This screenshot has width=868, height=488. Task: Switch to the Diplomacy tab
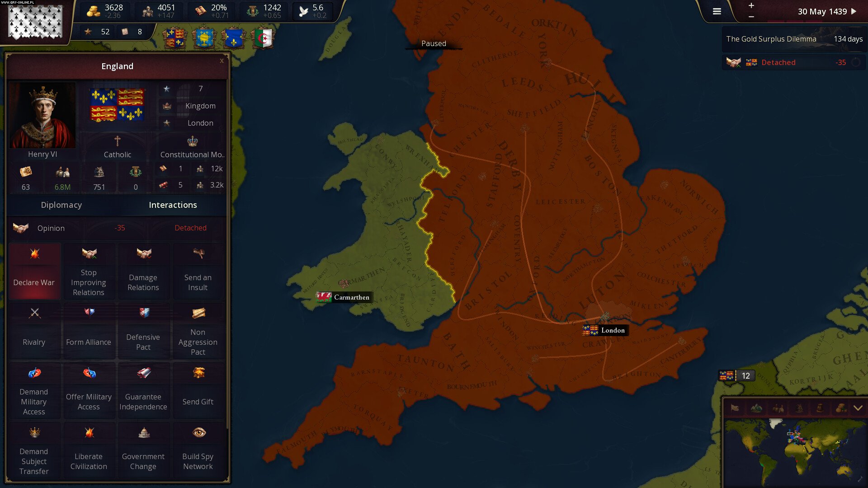pyautogui.click(x=61, y=205)
